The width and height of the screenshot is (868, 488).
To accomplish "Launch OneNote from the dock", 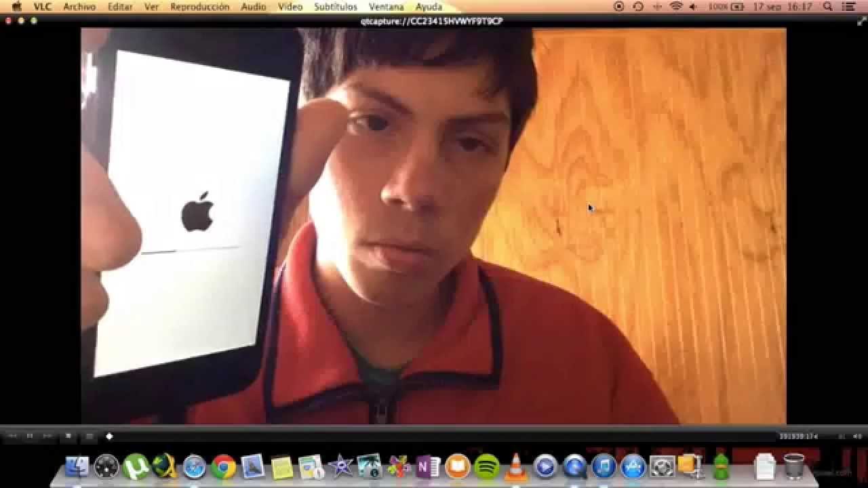I will tap(428, 467).
